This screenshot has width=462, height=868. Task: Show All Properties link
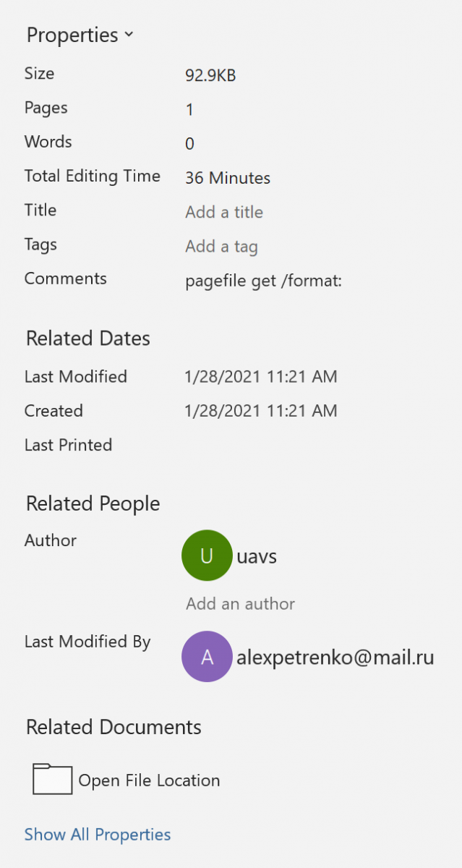[x=98, y=834]
